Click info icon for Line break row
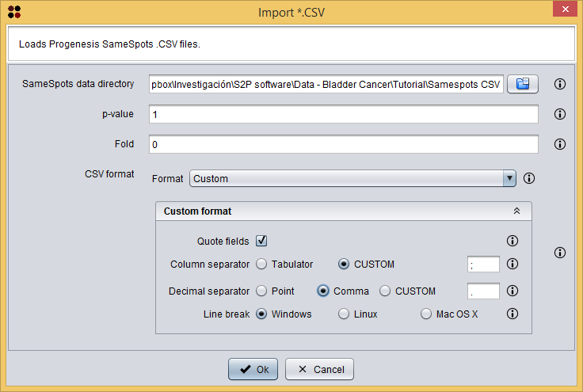Viewport: 583px width, 392px height. [x=512, y=314]
